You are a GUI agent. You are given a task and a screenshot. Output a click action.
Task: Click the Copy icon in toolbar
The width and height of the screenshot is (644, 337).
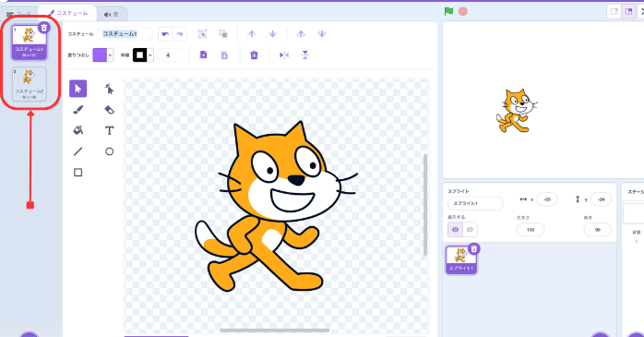pos(203,55)
